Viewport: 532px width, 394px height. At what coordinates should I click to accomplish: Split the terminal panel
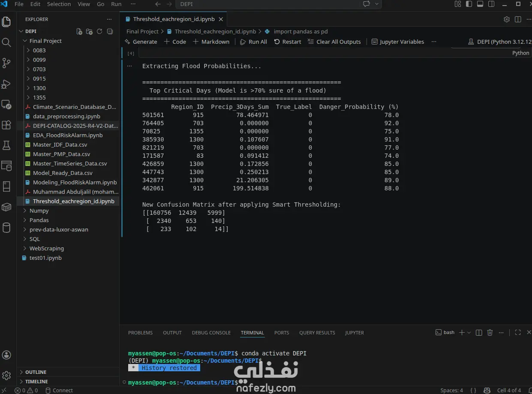479,332
